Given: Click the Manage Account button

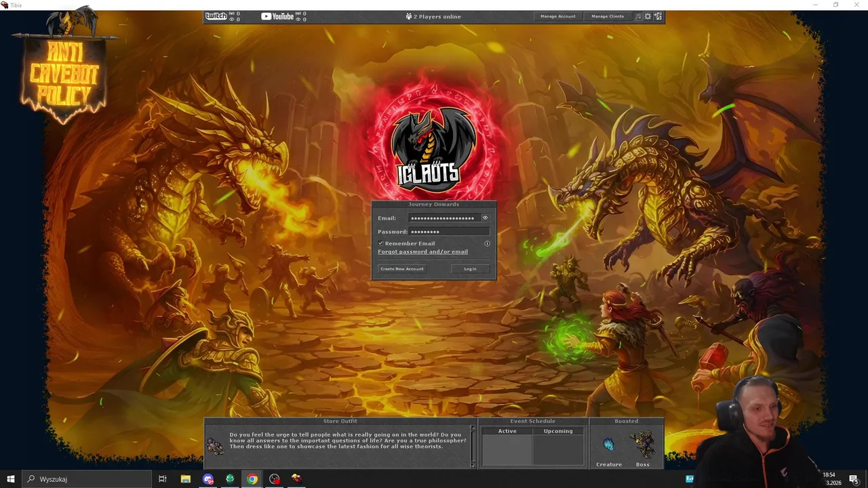Looking at the screenshot, I should (x=558, y=16).
